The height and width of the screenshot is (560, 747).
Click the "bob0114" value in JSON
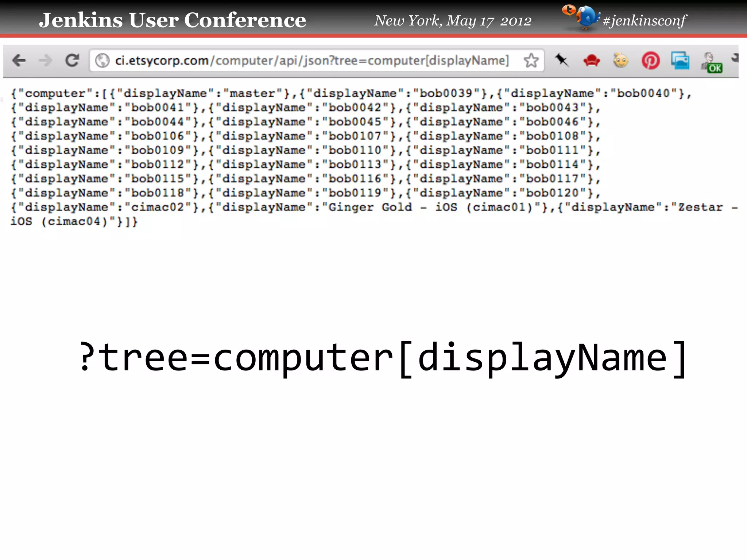click(556, 164)
